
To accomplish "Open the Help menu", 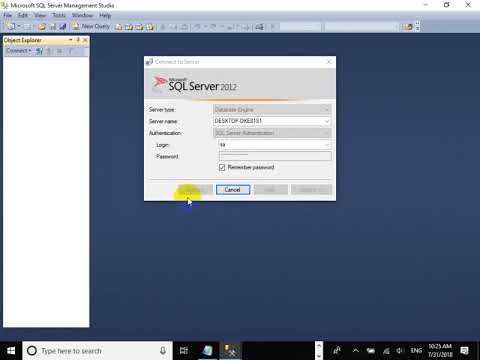I will point(105,15).
